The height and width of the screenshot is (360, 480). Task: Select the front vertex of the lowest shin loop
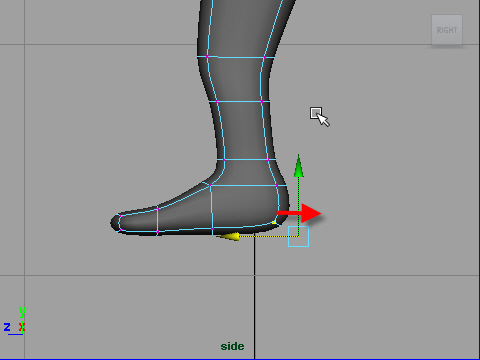[224, 160]
